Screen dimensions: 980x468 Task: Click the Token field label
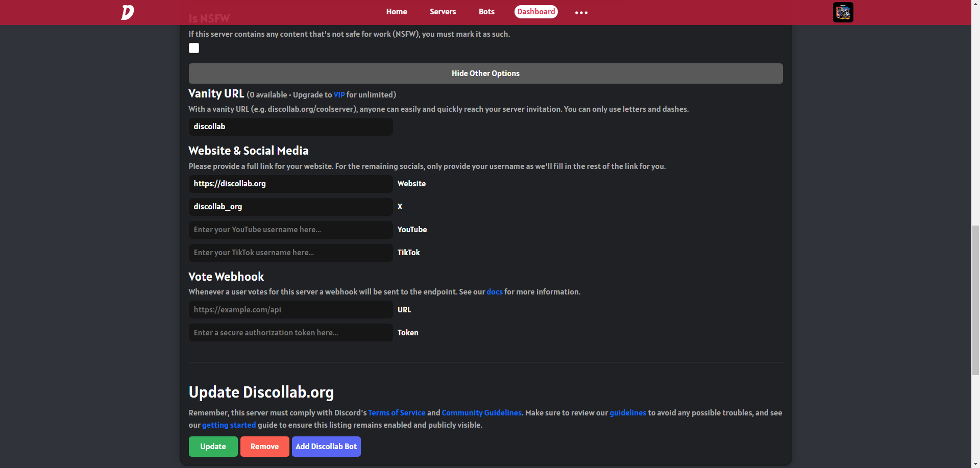[x=408, y=333]
